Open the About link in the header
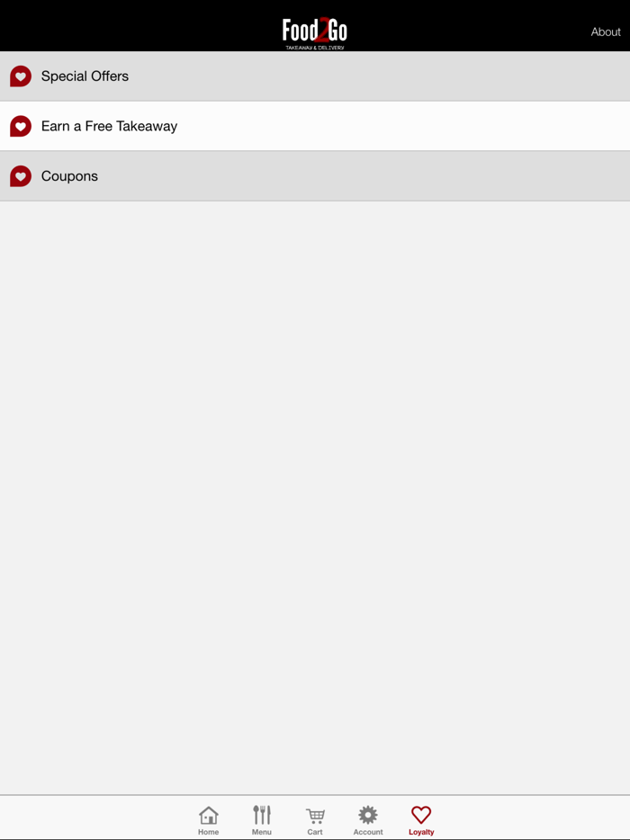The image size is (630, 840). click(x=606, y=31)
